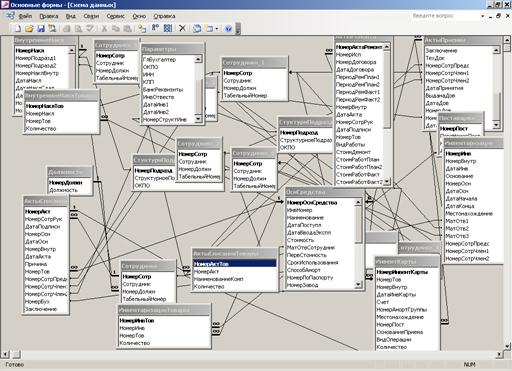Open the Связи menu

(x=91, y=16)
